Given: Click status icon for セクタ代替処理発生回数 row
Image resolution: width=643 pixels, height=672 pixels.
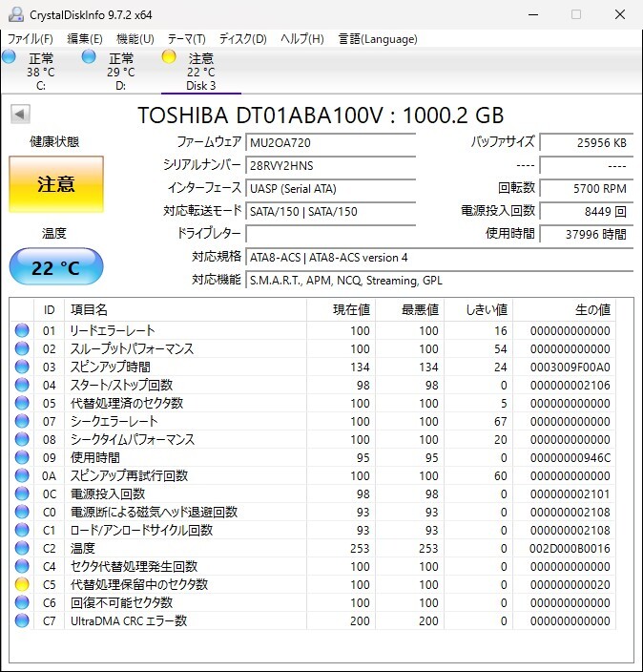Looking at the screenshot, I should tap(22, 566).
